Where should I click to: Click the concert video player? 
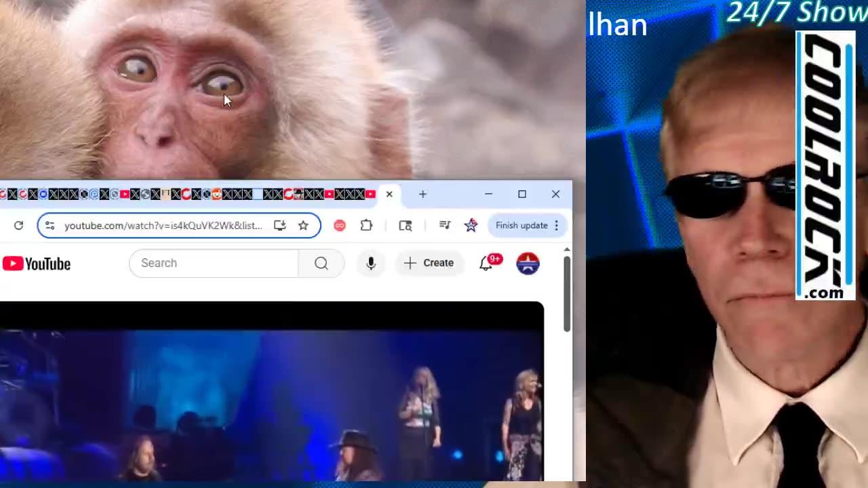click(271, 392)
